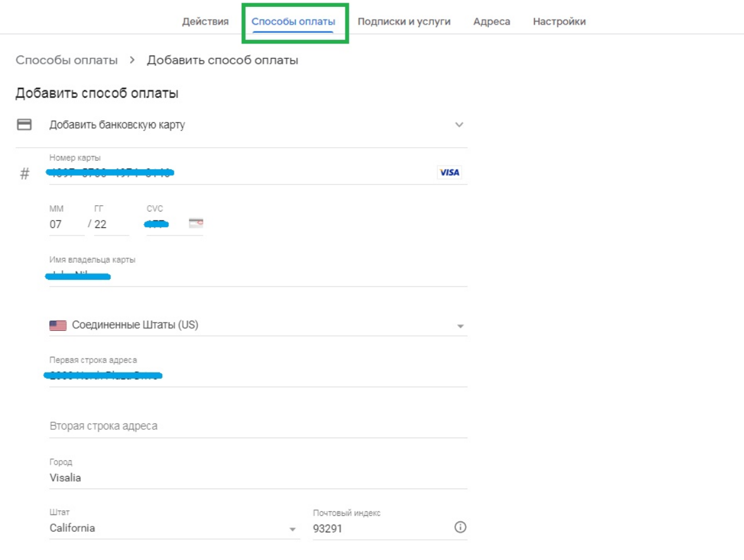744x560 pixels.
Task: Click the info icon next to postal code
Action: pyautogui.click(x=460, y=528)
